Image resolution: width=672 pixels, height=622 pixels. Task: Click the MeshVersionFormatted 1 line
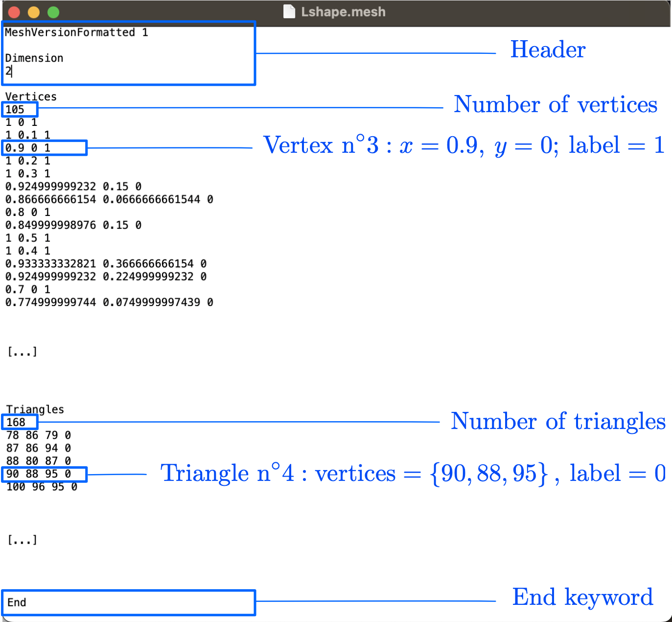(76, 33)
